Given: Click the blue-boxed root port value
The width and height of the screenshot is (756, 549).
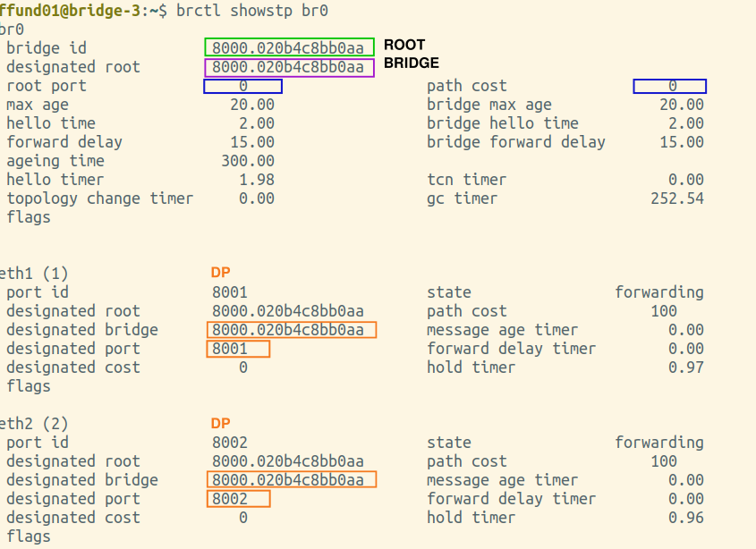Looking at the screenshot, I should pyautogui.click(x=243, y=86).
